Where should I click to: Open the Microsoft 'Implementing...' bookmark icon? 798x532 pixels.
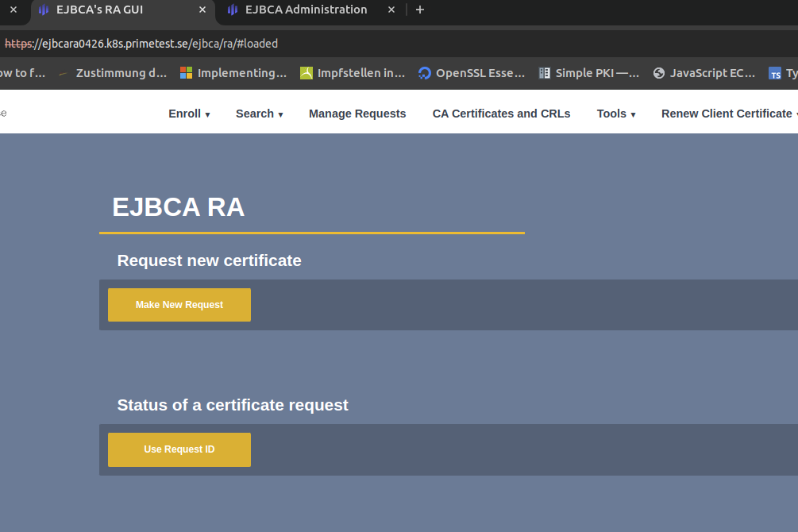click(x=187, y=73)
